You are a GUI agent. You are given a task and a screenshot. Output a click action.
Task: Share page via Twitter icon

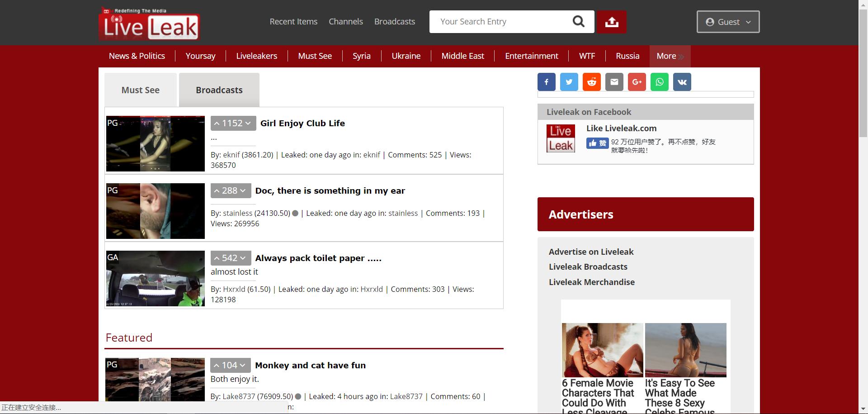pos(569,82)
